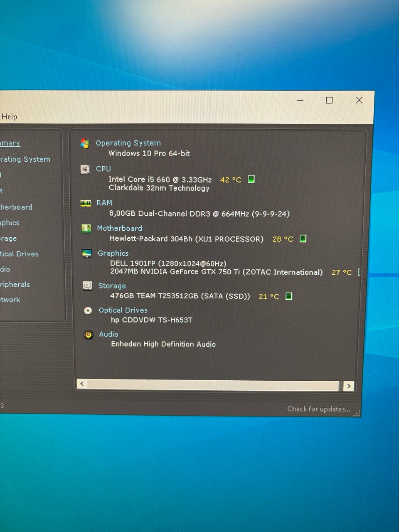Screen dimensions: 399x532
Task: Select Storage in the sidebar
Action: point(8,239)
